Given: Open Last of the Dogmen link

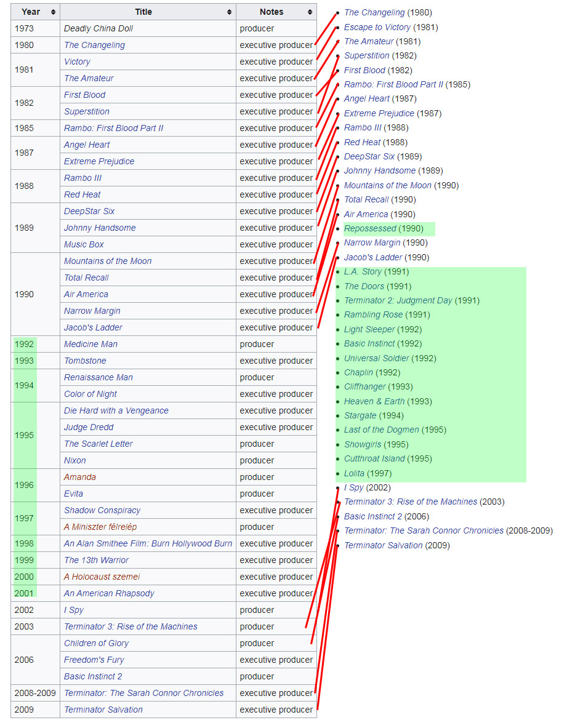Looking at the screenshot, I should click(381, 430).
